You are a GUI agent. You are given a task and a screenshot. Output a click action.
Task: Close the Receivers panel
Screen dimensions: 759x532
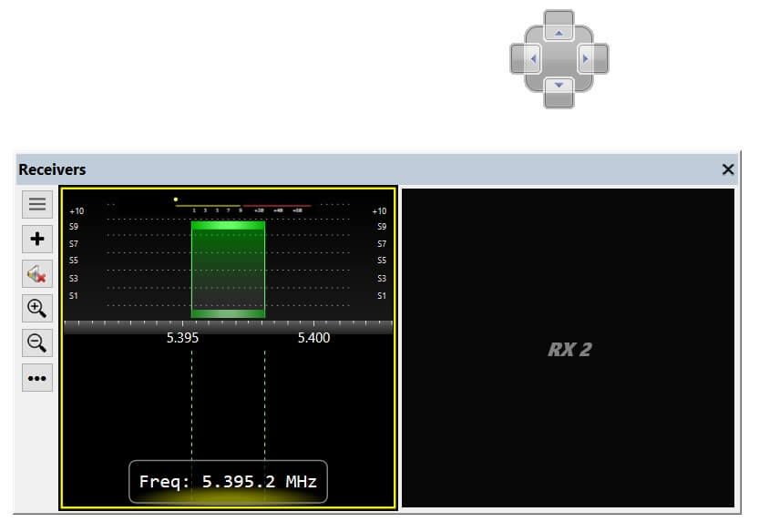tap(727, 169)
